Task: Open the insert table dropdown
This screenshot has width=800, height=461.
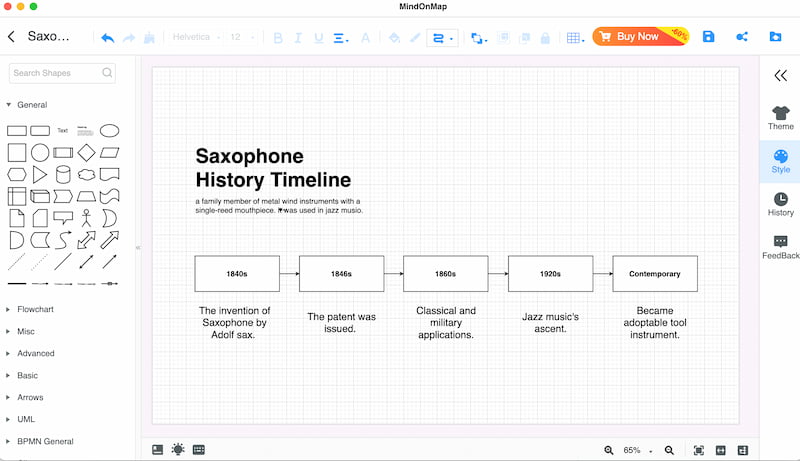Action: [x=576, y=38]
